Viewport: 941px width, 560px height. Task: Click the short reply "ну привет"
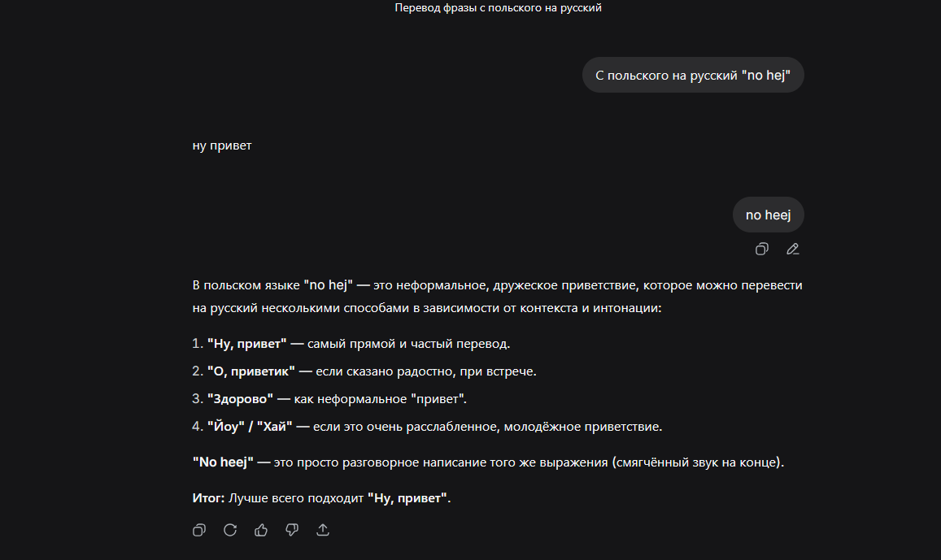point(222,146)
